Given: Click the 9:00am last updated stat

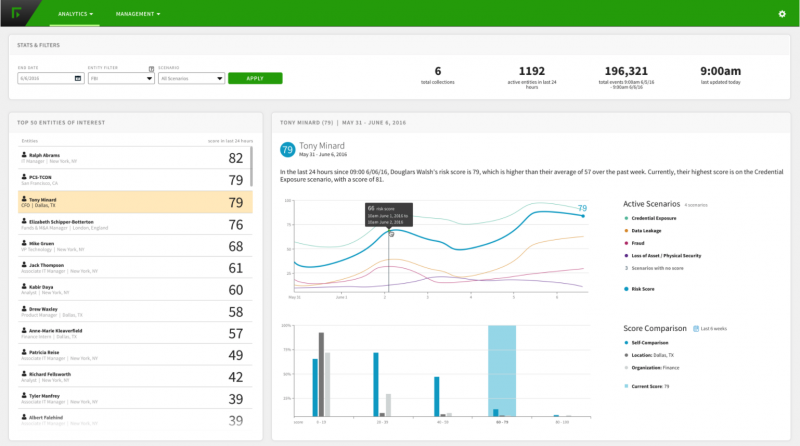Looking at the screenshot, I should tap(720, 75).
